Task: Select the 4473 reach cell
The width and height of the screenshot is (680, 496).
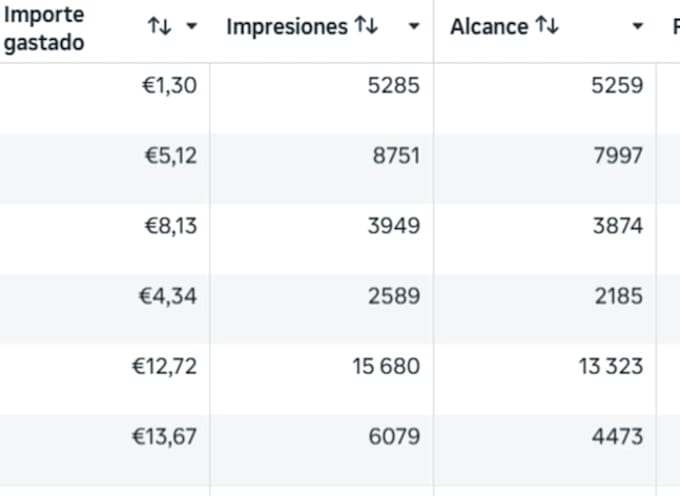Action: point(618,437)
